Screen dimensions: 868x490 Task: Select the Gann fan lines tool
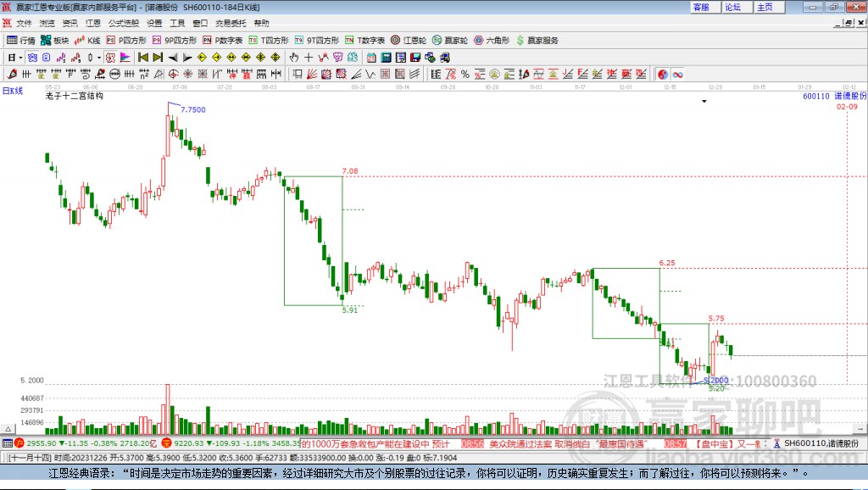(312, 75)
